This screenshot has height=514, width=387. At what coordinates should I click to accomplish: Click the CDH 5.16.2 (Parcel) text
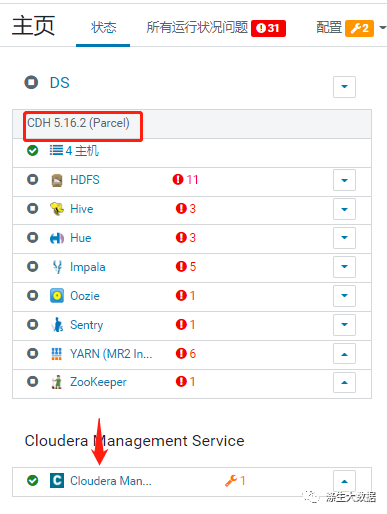[x=78, y=123]
